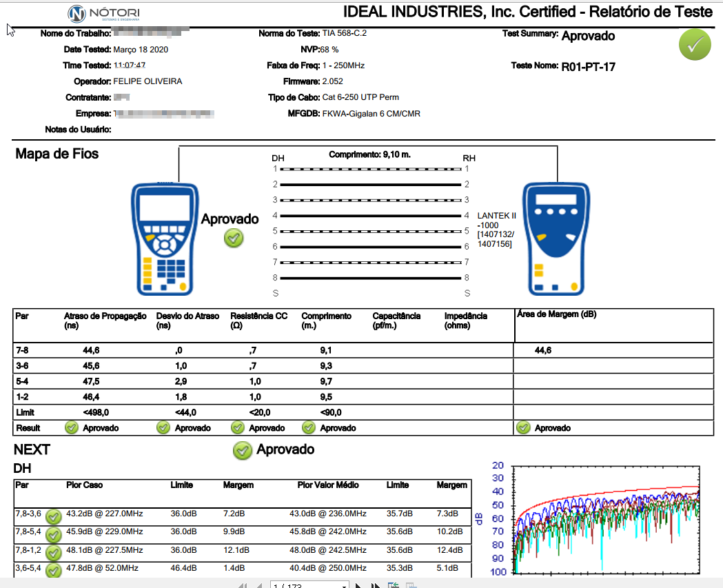Screen dimensions: 723x588
Task: Click the remote handset image near RH
Action: point(556,239)
